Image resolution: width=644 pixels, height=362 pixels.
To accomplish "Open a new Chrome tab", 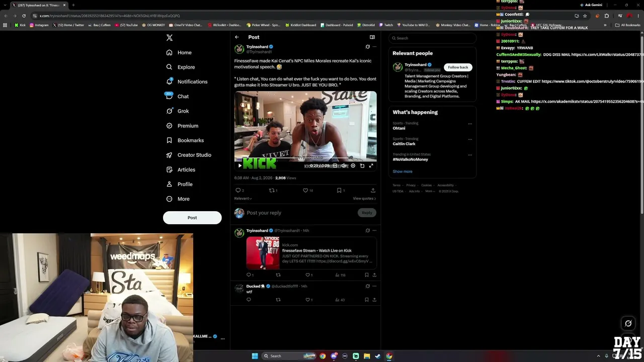I will coord(73,5).
